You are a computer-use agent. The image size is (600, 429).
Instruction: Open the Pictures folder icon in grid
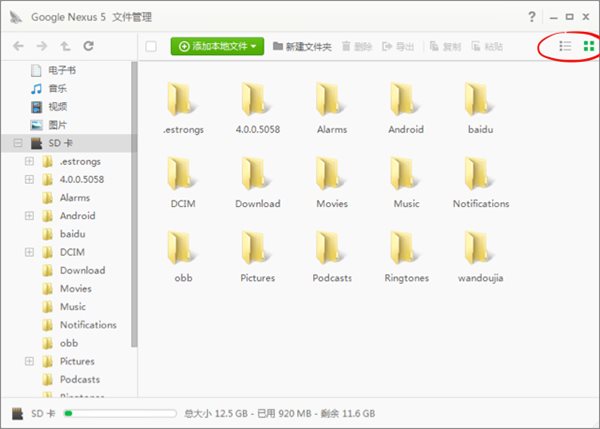pos(255,248)
